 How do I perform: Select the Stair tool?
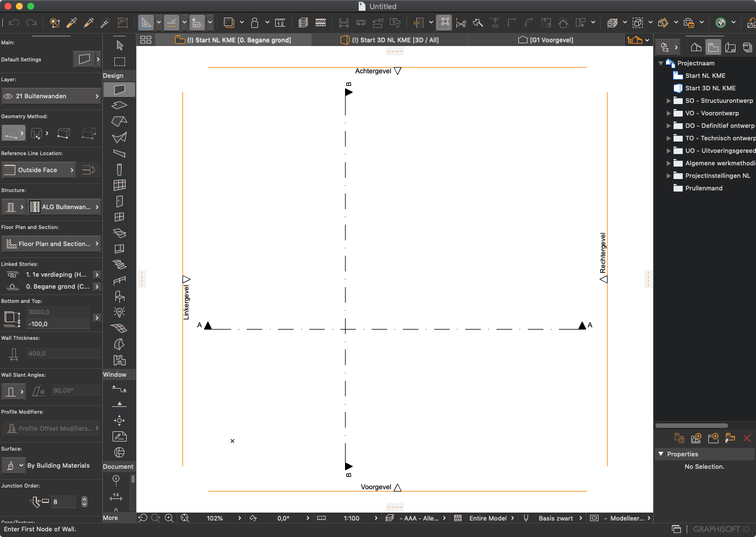click(119, 265)
